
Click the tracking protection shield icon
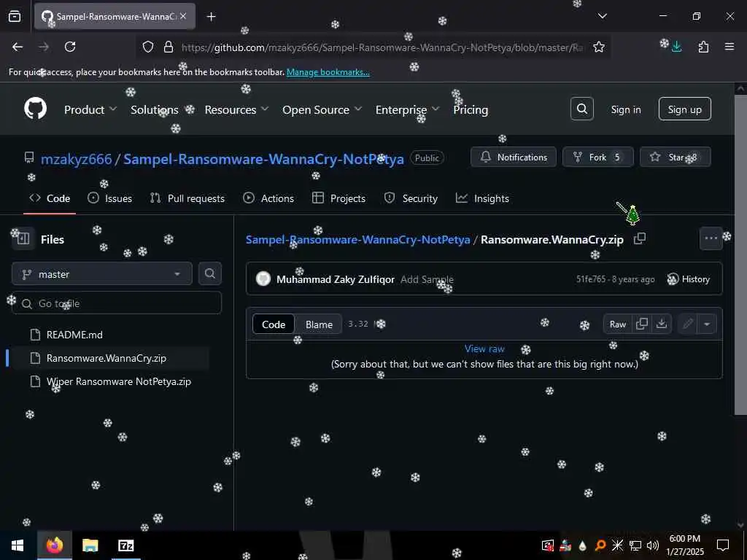coord(148,47)
